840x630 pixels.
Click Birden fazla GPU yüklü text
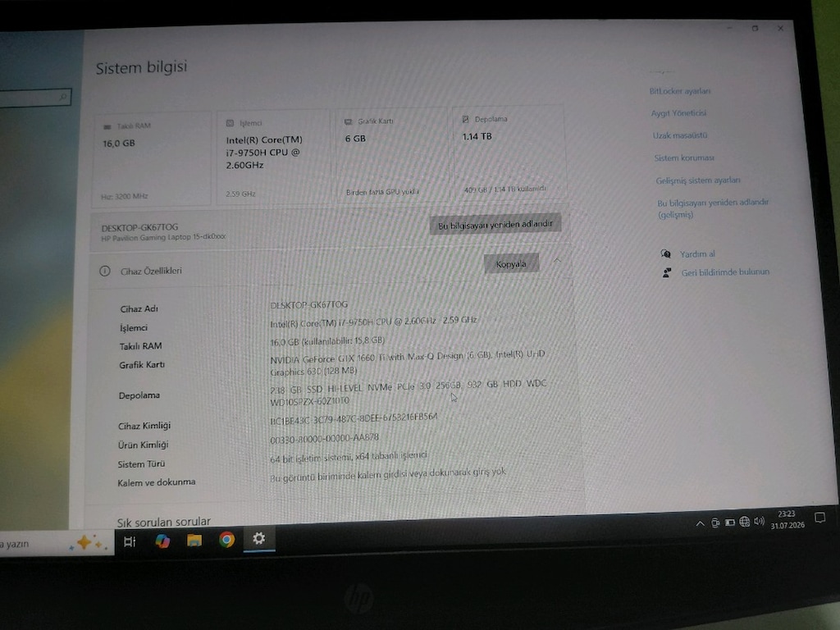pos(382,192)
